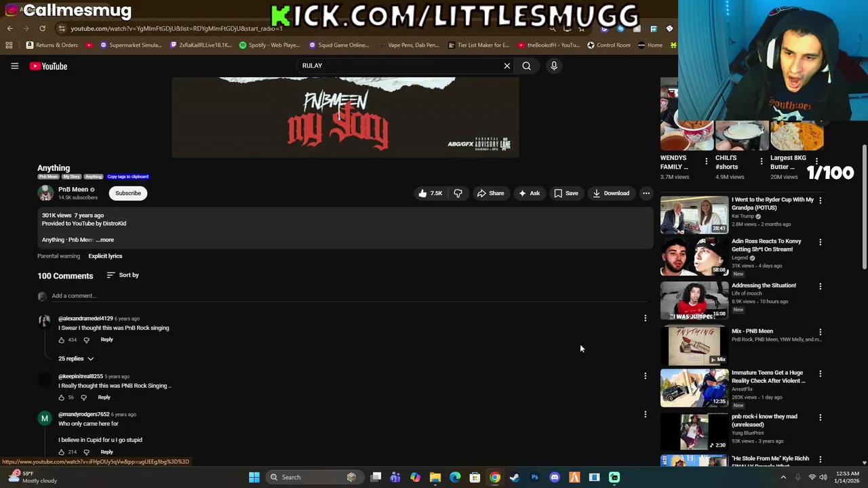The height and width of the screenshot is (488, 868).
Task: Reply to keepinitreal8255's comment
Action: pyautogui.click(x=104, y=397)
